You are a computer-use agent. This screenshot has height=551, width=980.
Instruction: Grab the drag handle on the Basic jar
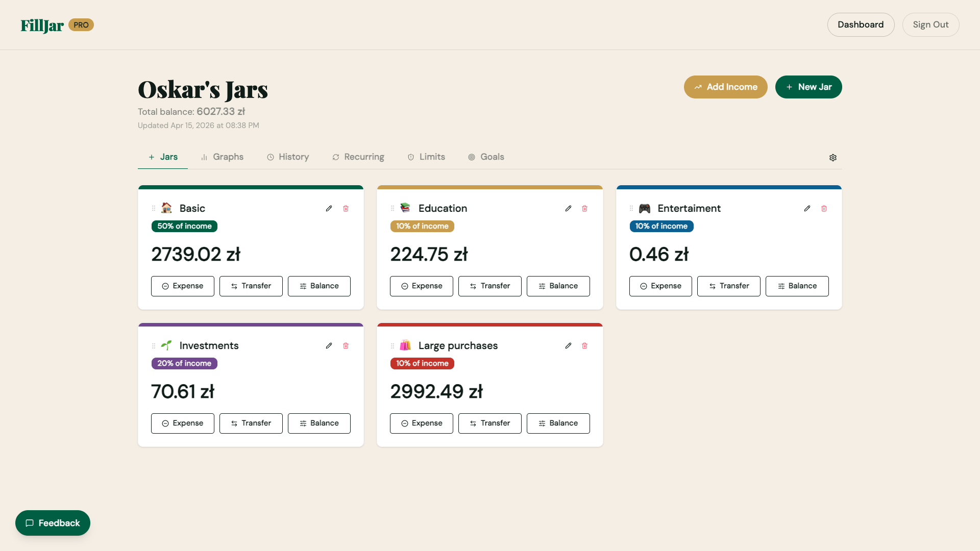154,208
